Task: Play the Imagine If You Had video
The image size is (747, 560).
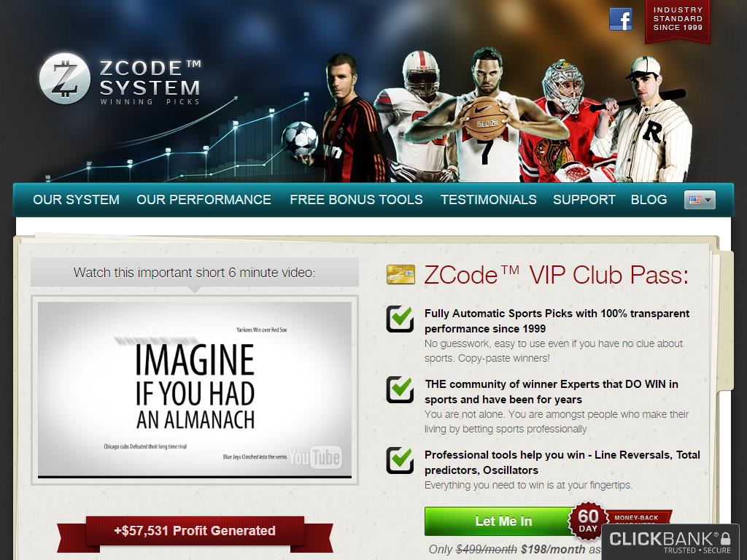Action: pos(195,389)
